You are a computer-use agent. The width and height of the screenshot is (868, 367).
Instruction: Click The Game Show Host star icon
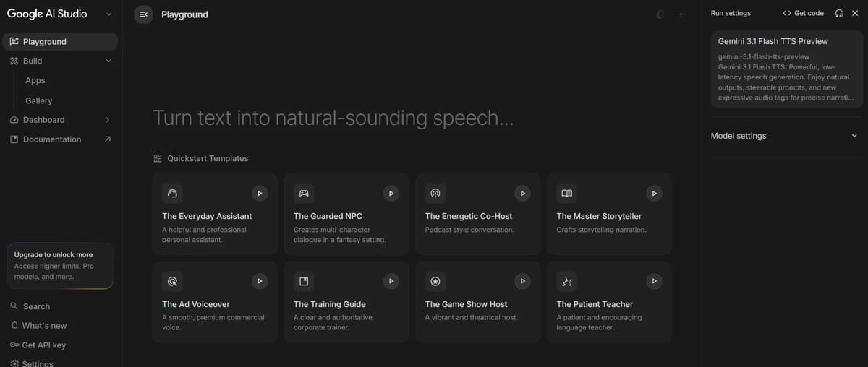[435, 281]
